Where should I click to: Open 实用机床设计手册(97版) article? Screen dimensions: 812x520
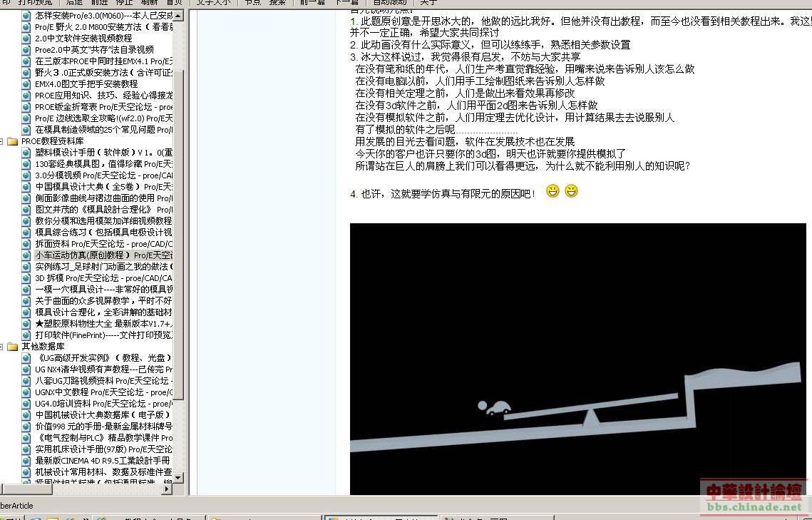[x=103, y=449]
